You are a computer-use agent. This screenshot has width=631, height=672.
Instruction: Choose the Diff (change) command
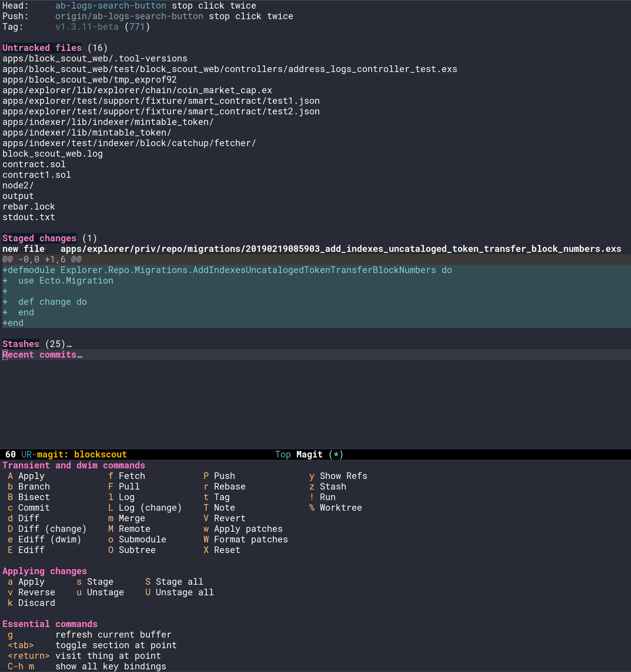(x=47, y=529)
